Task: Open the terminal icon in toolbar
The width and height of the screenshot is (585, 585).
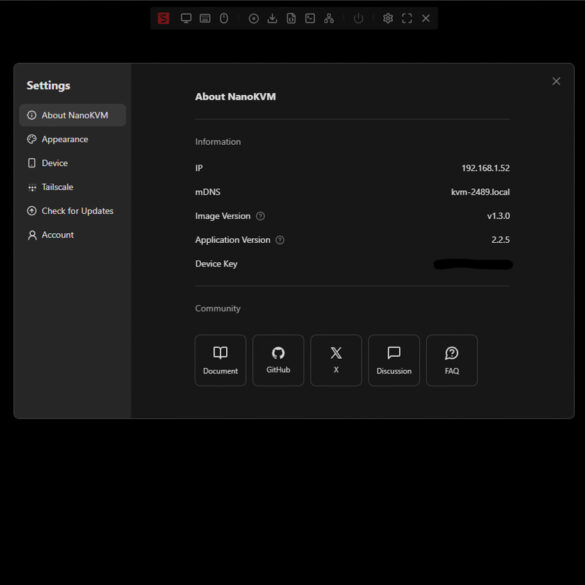Action: [x=310, y=18]
